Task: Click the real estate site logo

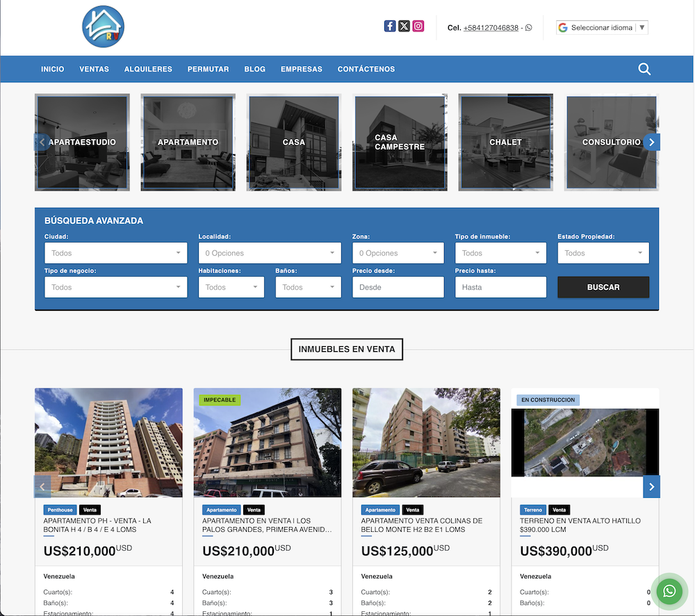Action: coord(103,28)
